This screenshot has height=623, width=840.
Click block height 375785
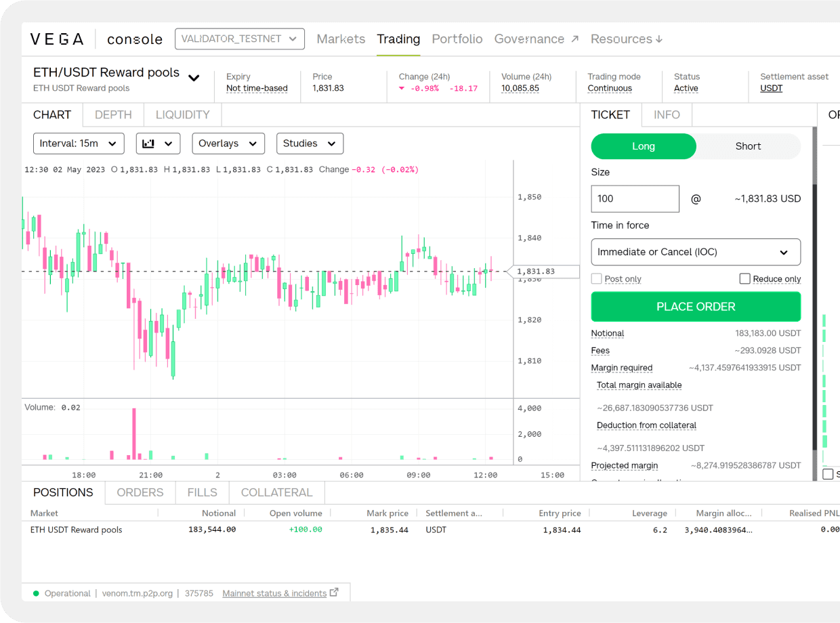coord(198,593)
